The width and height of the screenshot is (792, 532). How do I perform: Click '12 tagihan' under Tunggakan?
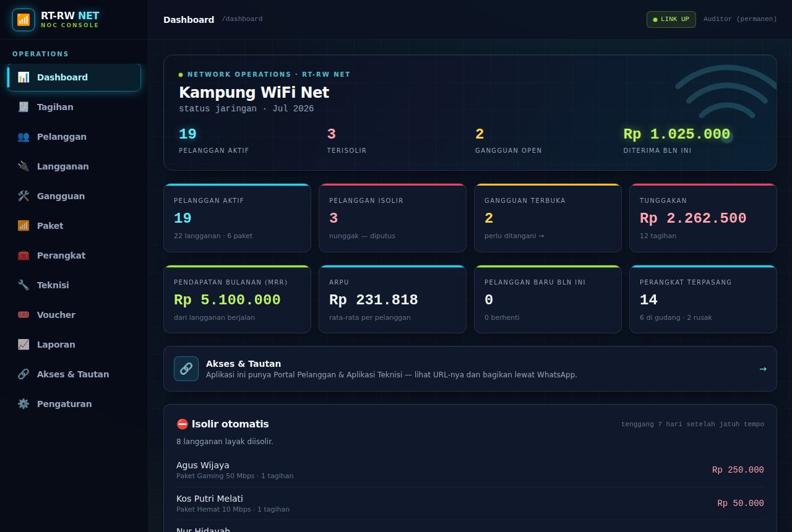coord(658,236)
